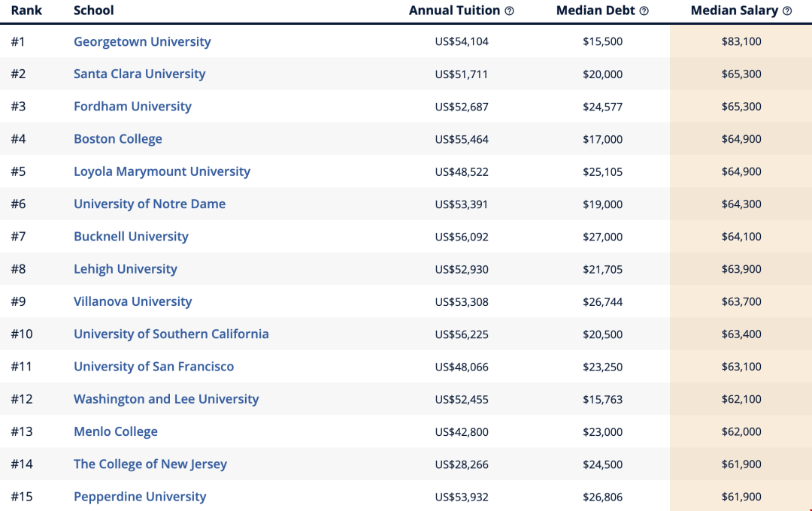Click the Rank column header

coord(26,11)
